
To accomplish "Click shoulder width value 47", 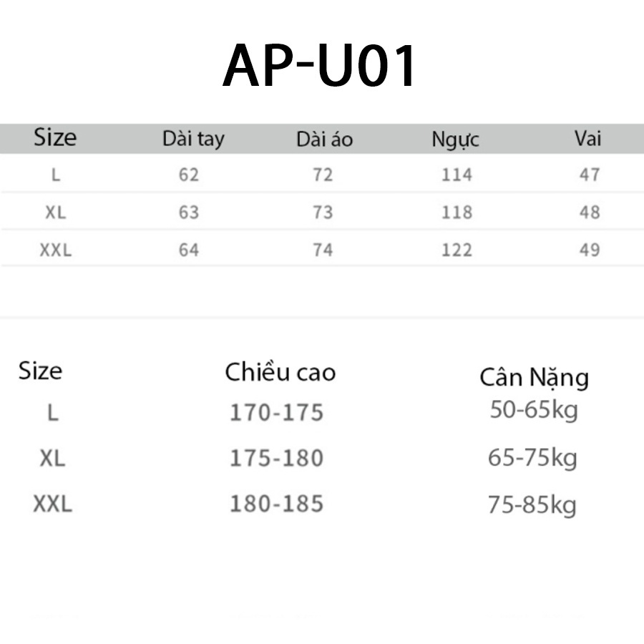I will [590, 175].
